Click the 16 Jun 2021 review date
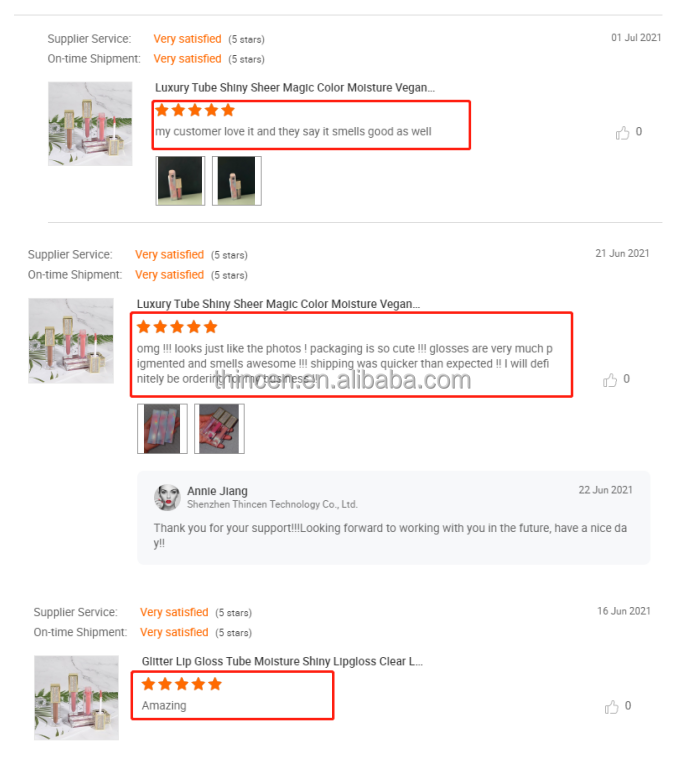This screenshot has width=683, height=757. [624, 611]
